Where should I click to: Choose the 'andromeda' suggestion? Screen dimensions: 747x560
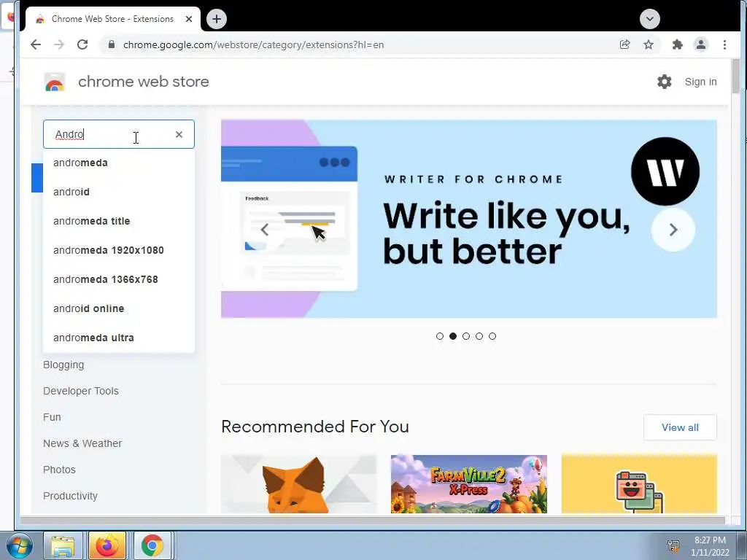pos(119,163)
